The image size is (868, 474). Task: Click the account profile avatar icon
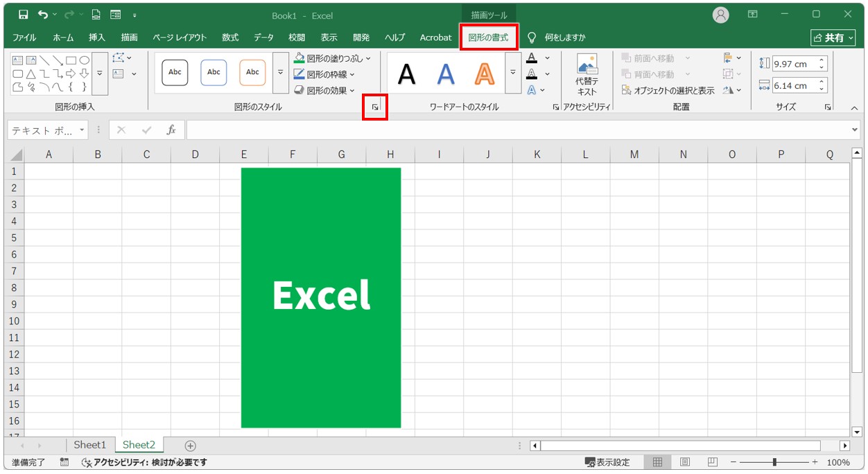click(x=721, y=15)
